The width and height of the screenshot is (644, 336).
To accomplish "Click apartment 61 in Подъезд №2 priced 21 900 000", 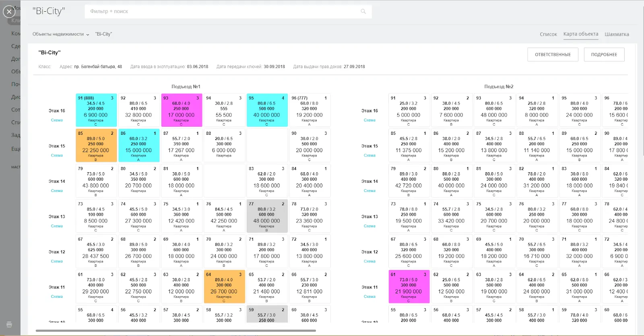I will (409, 287).
